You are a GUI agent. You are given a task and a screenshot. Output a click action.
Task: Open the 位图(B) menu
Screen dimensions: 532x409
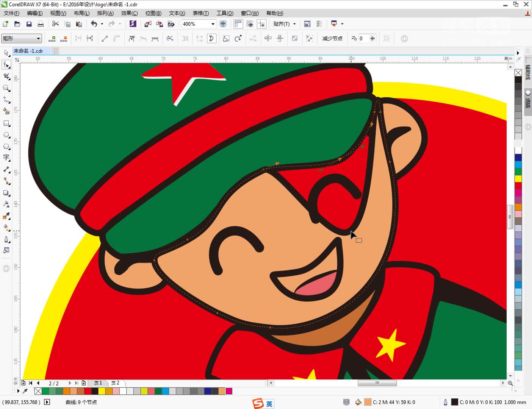click(x=153, y=13)
